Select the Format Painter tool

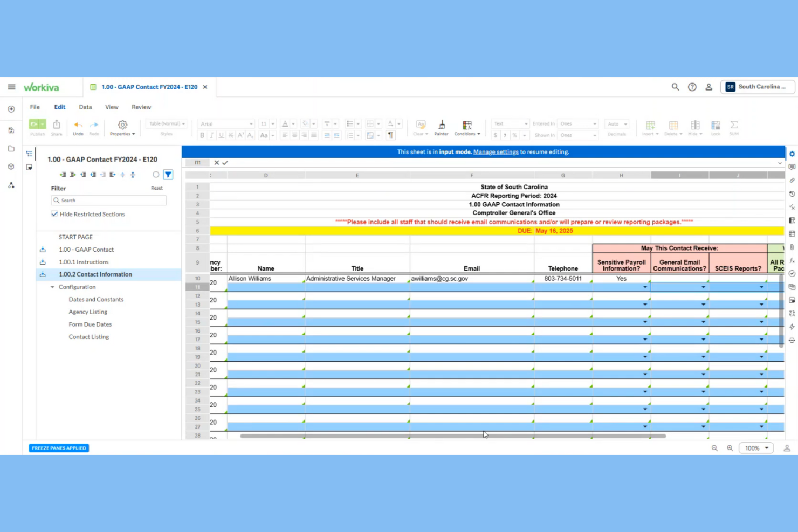pyautogui.click(x=442, y=125)
